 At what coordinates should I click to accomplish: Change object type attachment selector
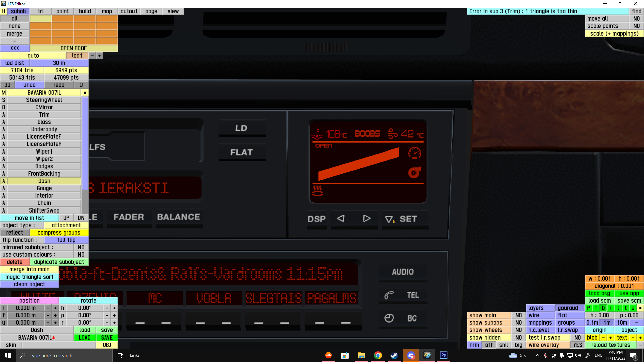[x=66, y=225]
